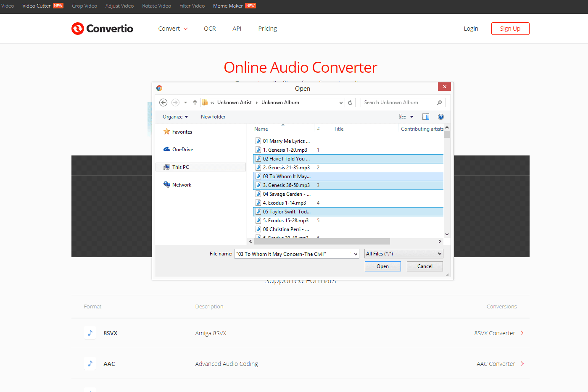The width and height of the screenshot is (588, 392).
Task: Click the search magnifier icon
Action: point(440,103)
